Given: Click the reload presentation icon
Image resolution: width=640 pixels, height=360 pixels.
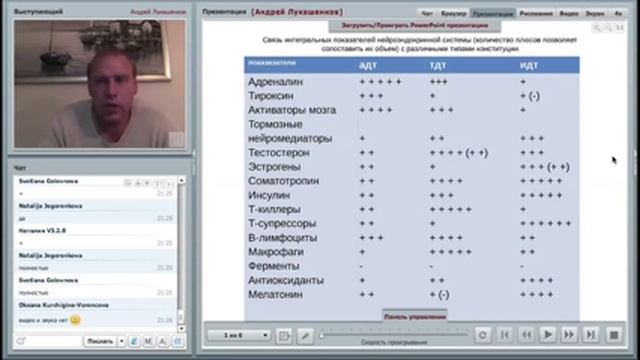Looking at the screenshot, I should point(482,335).
